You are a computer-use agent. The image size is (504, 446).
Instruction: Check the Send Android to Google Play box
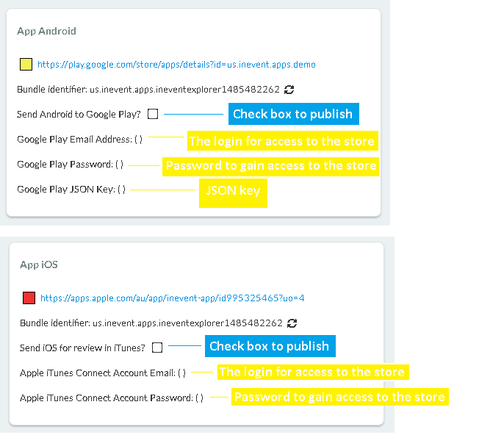point(153,114)
